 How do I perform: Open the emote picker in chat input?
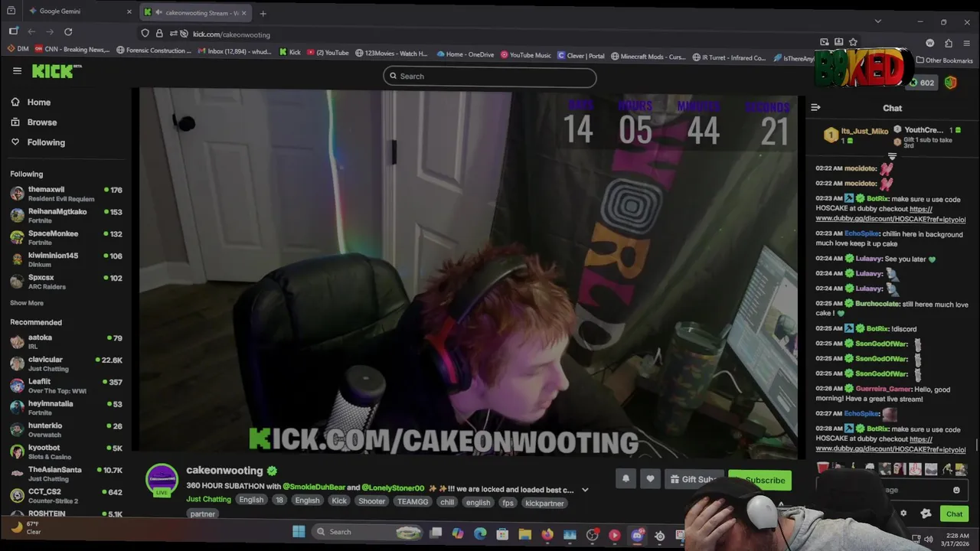tap(956, 491)
